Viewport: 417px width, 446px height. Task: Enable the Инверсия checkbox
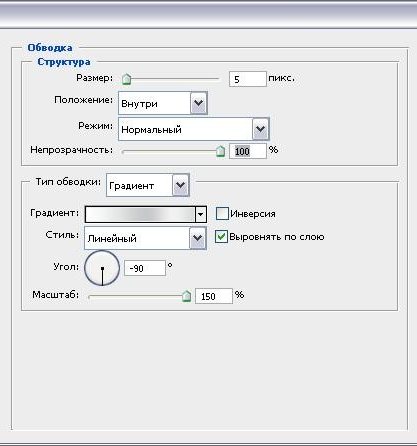point(222,213)
